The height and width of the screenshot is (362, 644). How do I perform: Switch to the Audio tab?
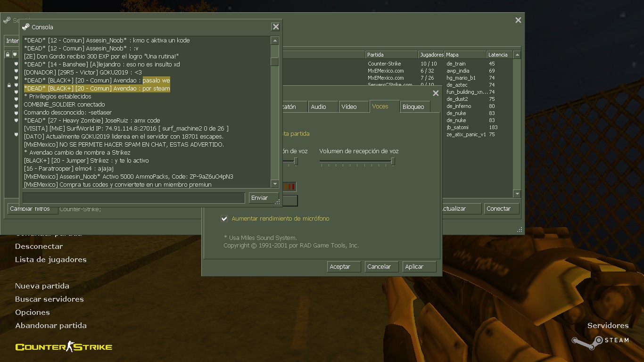(x=323, y=107)
